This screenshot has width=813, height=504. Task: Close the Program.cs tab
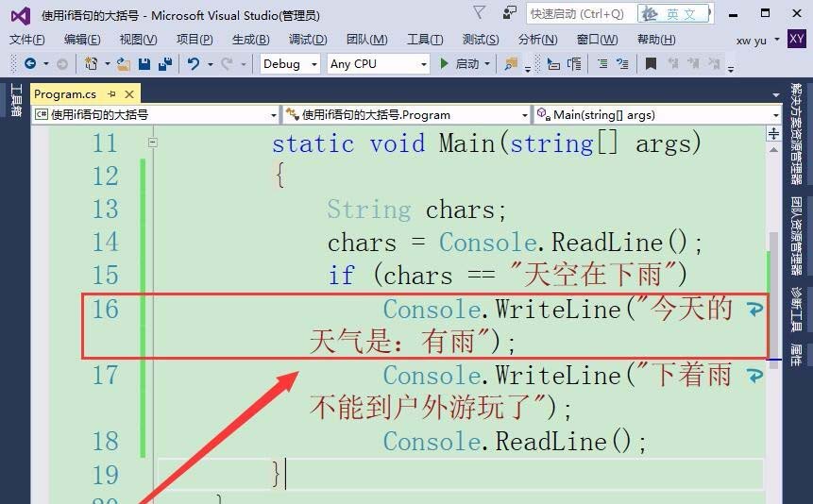(x=129, y=93)
